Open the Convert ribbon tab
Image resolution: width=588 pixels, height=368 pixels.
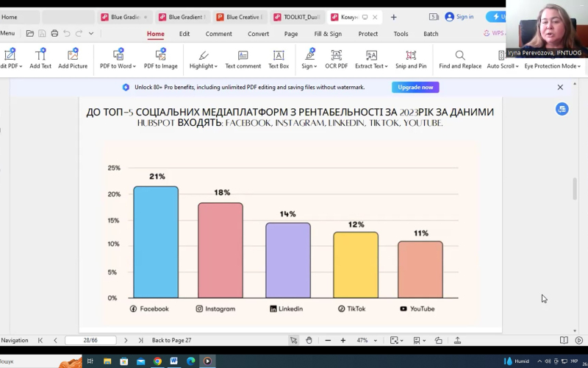[x=258, y=34]
